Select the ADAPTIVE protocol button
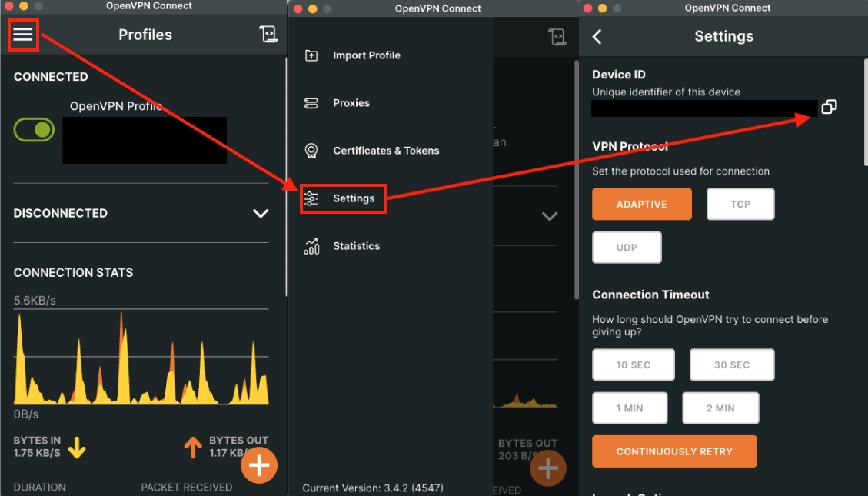868x496 pixels. [641, 205]
